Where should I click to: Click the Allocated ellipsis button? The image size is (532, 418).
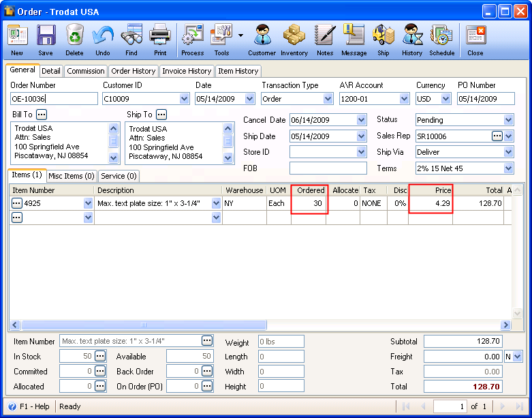pos(99,386)
